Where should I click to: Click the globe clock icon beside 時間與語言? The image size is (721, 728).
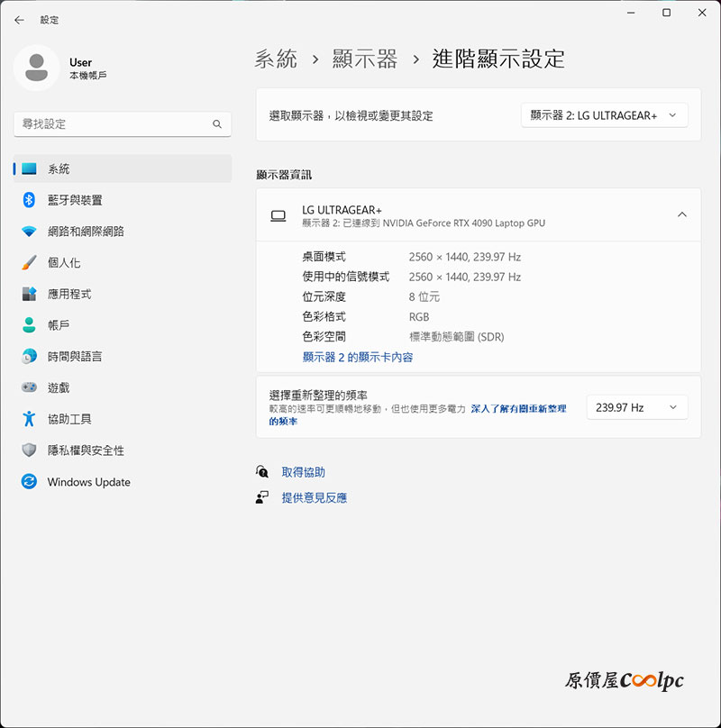29,356
